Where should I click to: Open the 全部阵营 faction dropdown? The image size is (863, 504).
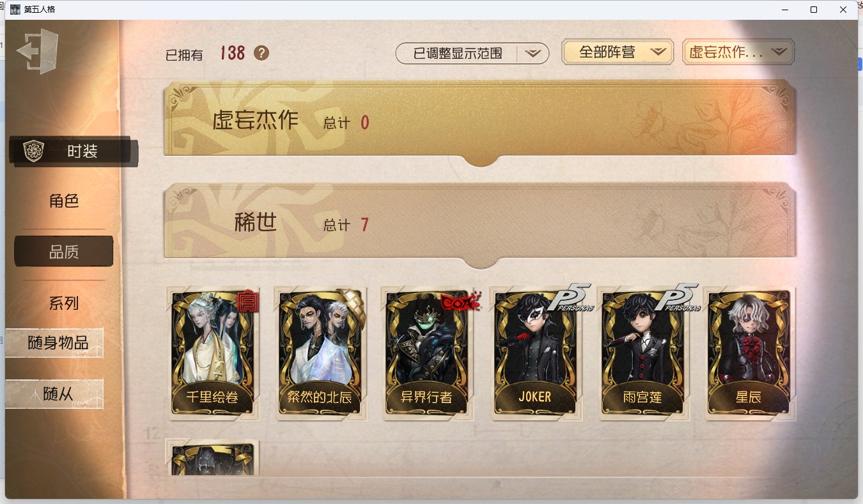click(x=618, y=52)
